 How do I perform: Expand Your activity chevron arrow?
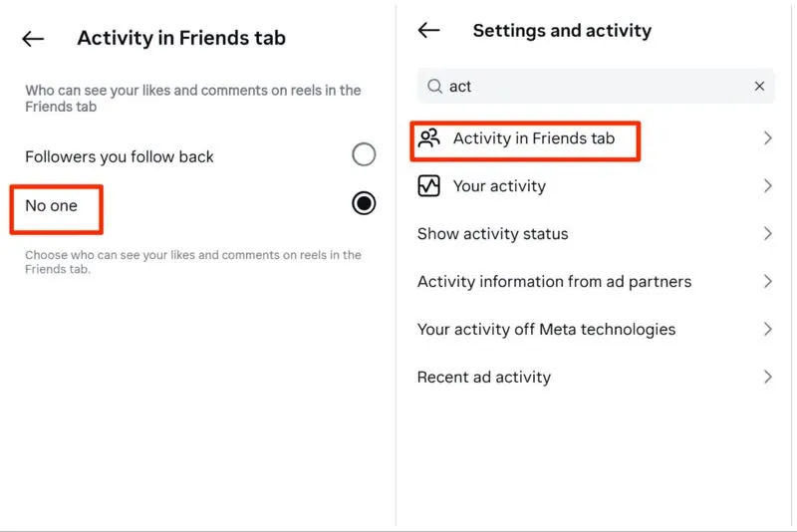click(x=767, y=186)
